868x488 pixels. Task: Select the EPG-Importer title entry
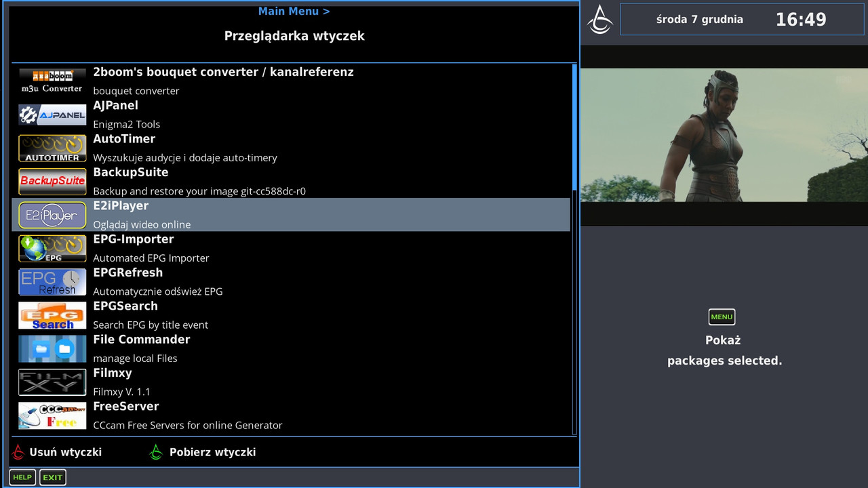pyautogui.click(x=133, y=239)
